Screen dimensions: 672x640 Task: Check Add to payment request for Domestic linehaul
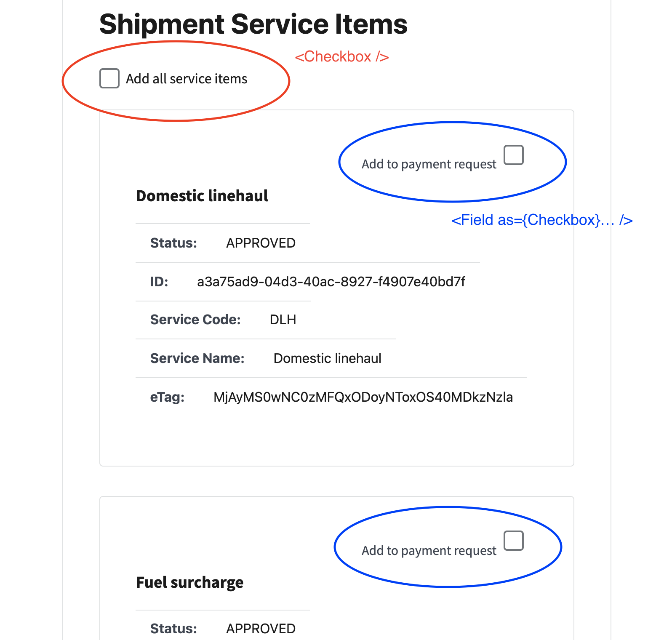pyautogui.click(x=514, y=155)
